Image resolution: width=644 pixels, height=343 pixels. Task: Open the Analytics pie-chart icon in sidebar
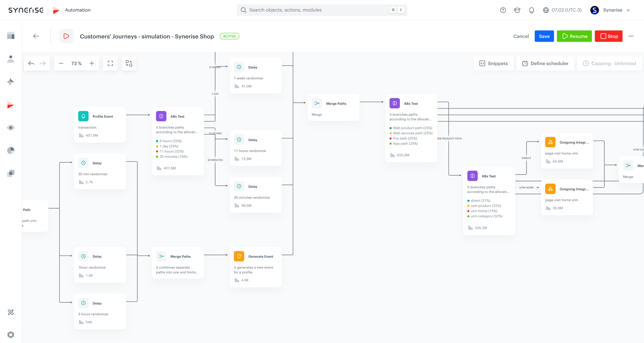tap(11, 150)
